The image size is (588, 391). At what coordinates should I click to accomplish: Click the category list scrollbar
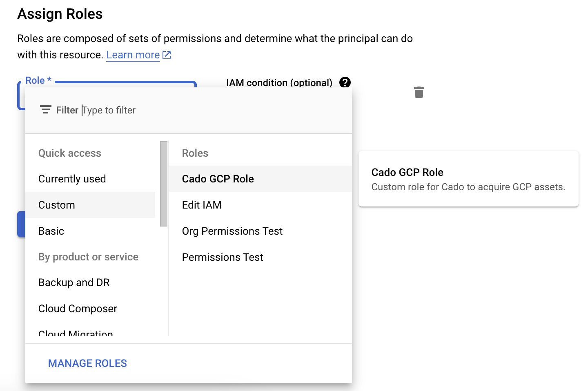(x=164, y=184)
